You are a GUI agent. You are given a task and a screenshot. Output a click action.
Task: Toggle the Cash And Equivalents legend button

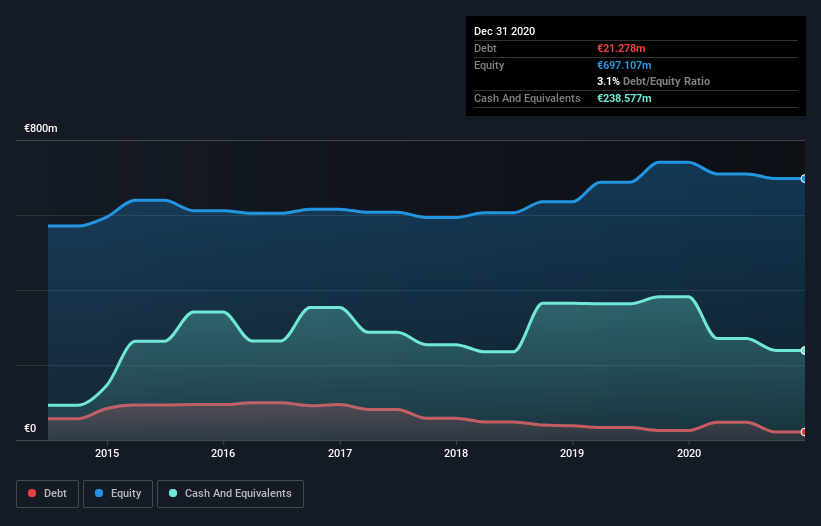[x=230, y=494]
